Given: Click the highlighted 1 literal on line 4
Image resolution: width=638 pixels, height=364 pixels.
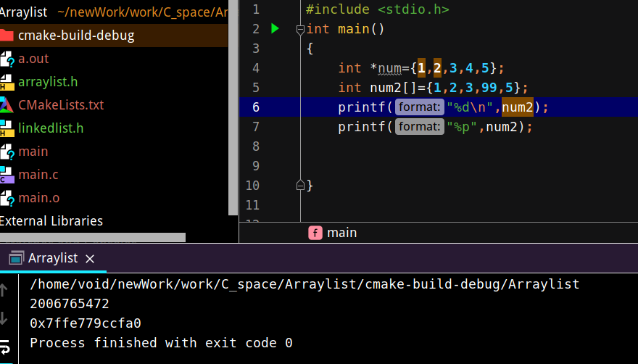Looking at the screenshot, I should point(421,68).
